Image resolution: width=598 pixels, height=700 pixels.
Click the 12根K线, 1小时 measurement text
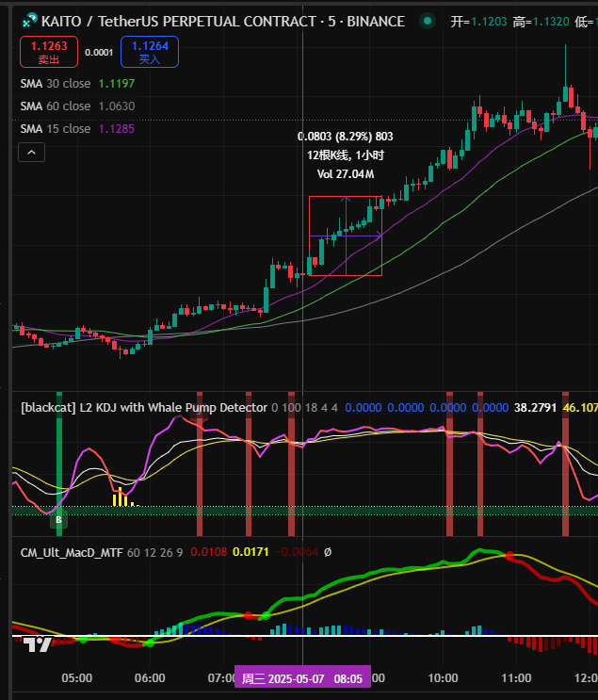click(x=346, y=155)
